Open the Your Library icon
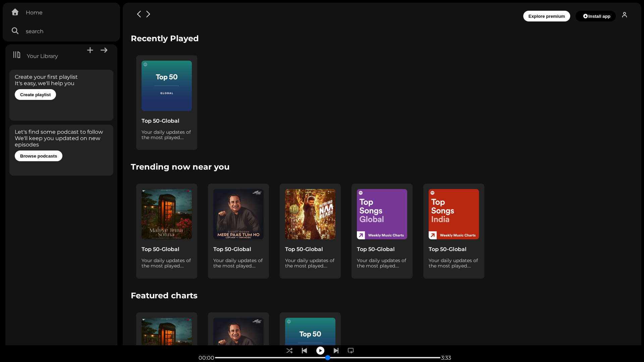The image size is (644, 362). pyautogui.click(x=17, y=55)
